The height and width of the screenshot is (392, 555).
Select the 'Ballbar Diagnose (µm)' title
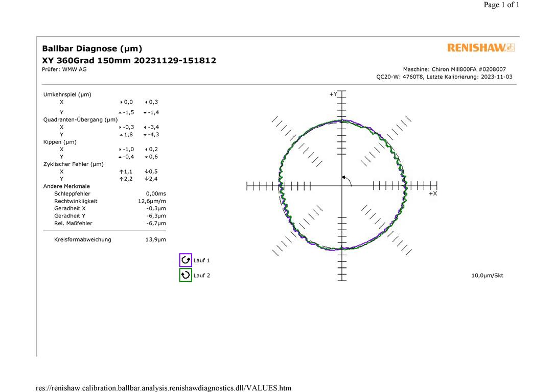(92, 48)
